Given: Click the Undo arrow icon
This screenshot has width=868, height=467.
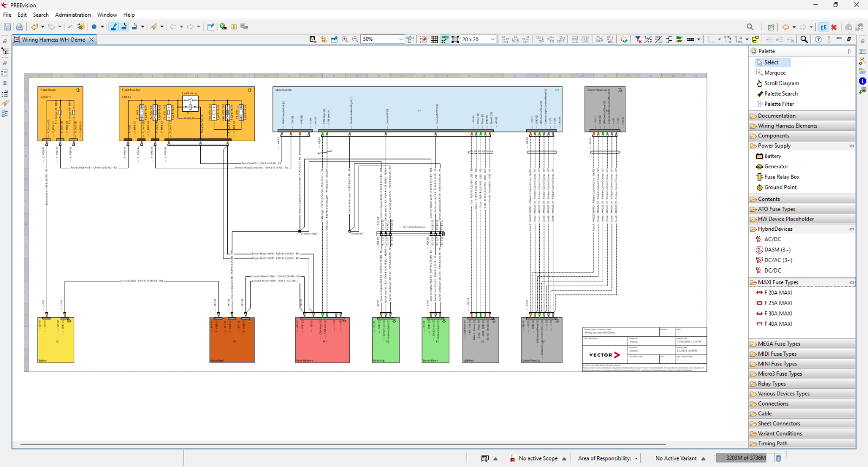Looking at the screenshot, I should pos(34,27).
